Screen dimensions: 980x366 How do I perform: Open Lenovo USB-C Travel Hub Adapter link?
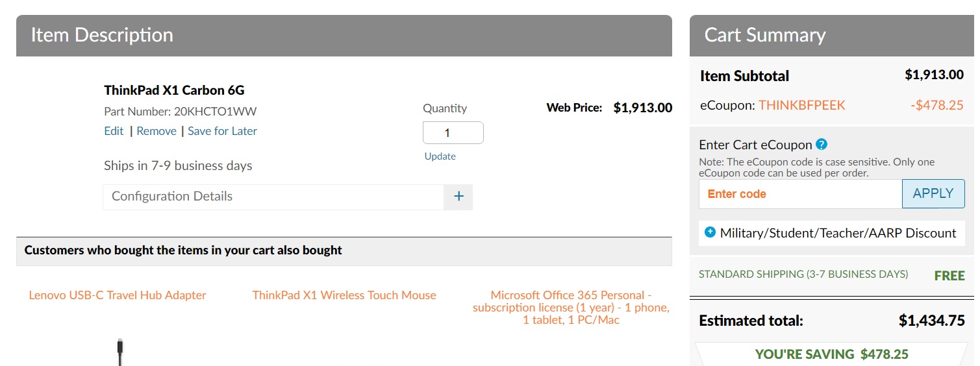[x=118, y=295]
